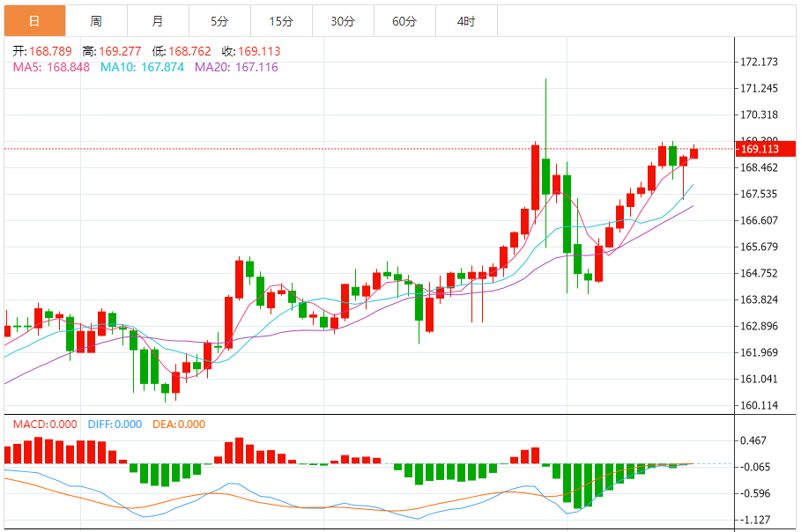This screenshot has height=532, width=801.
Task: Click the MA20: 167.116 indicator label
Action: 236,68
